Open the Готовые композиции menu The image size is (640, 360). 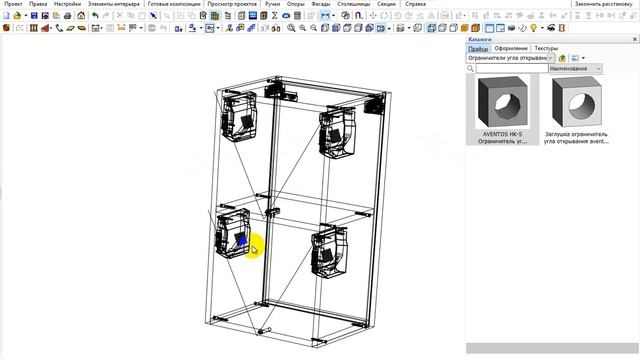[x=174, y=4]
